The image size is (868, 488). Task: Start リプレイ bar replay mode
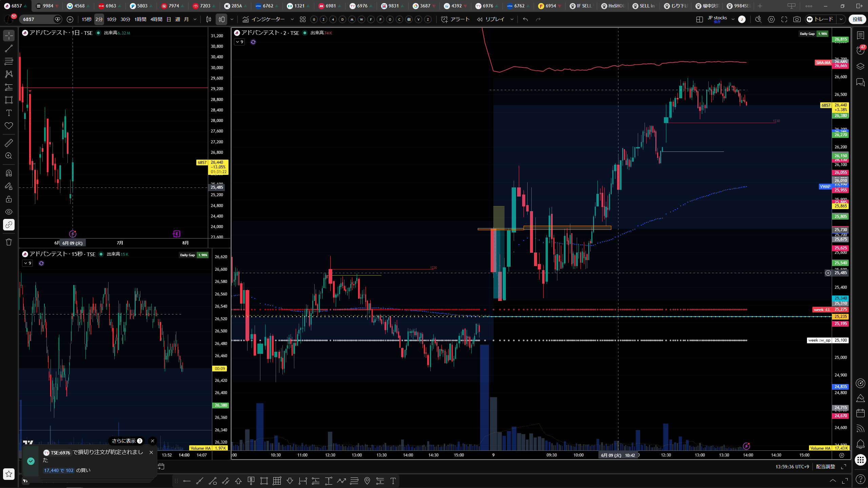(x=491, y=19)
